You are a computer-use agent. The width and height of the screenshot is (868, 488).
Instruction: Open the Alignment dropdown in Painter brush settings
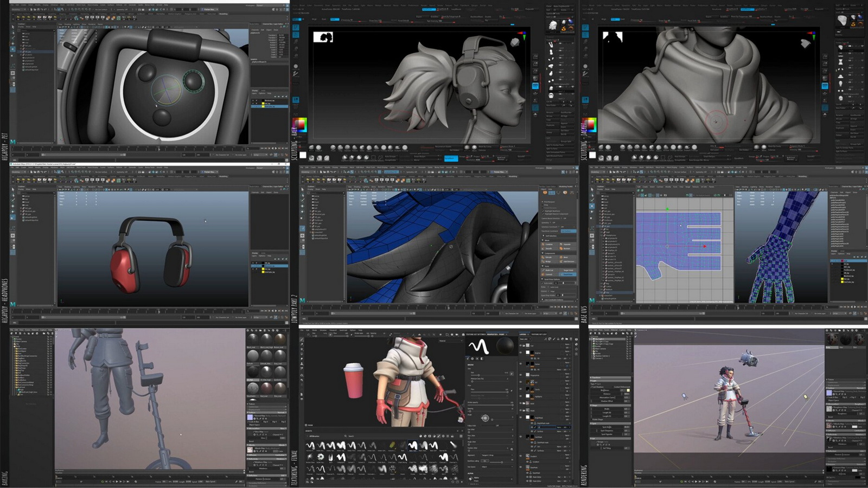(x=497, y=455)
